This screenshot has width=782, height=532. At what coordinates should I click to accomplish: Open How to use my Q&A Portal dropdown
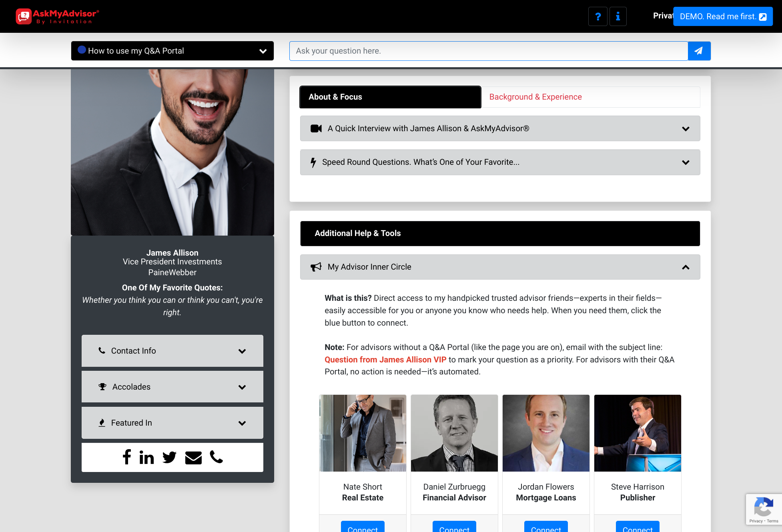coord(172,51)
